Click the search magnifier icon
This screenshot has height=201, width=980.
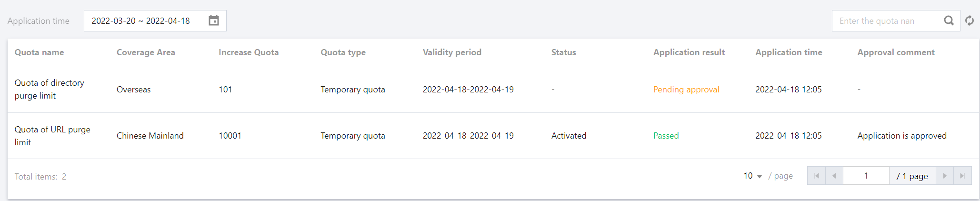[949, 20]
